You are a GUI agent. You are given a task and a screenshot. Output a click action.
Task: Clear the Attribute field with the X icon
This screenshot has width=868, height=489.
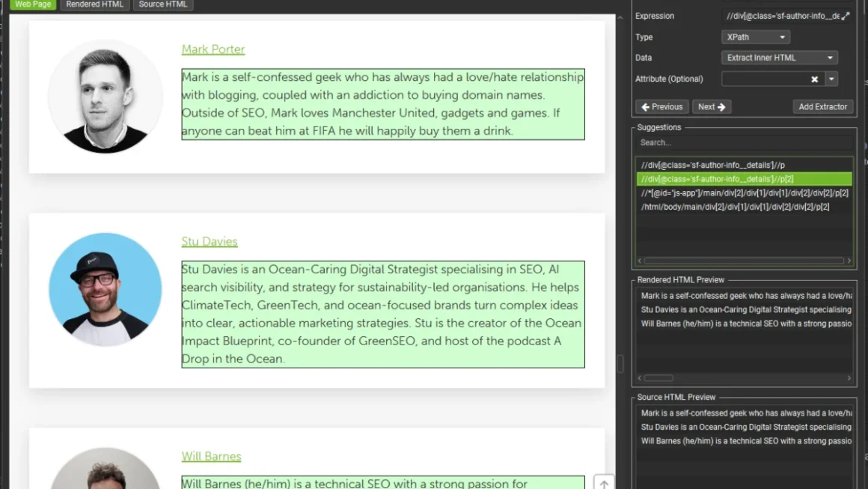(814, 79)
